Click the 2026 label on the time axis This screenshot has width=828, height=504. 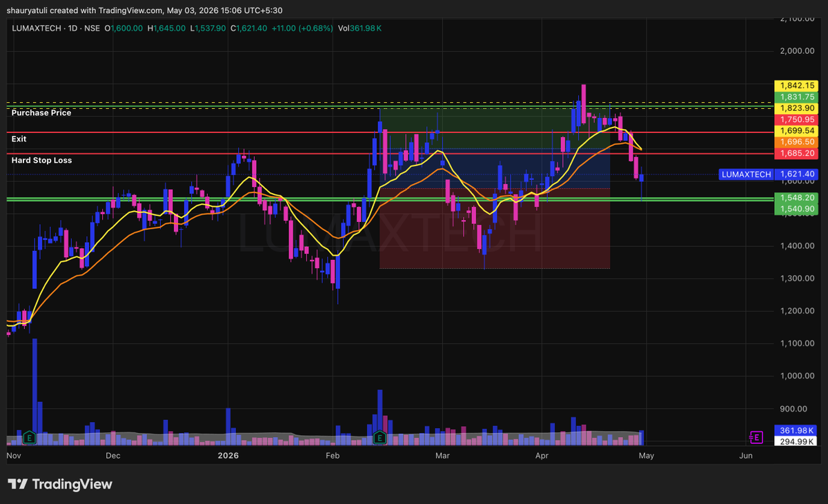click(228, 456)
